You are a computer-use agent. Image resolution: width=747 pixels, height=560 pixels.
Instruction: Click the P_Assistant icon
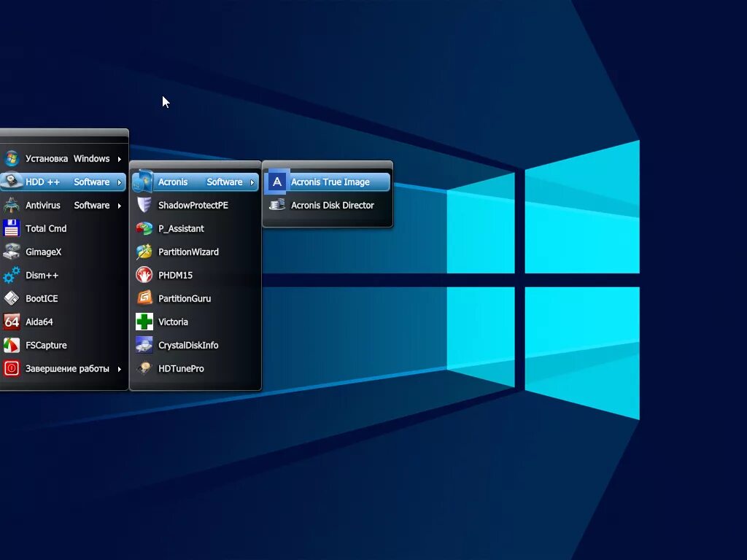(144, 228)
